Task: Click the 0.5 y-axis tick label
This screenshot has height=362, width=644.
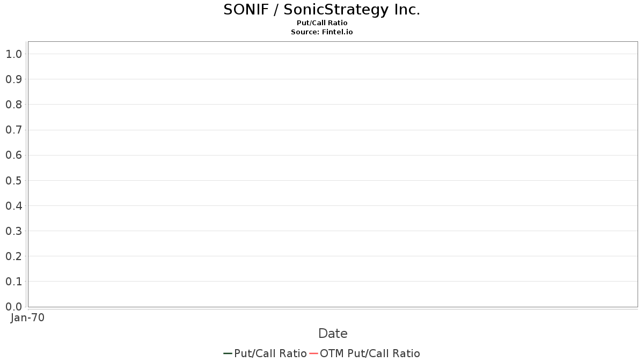Action: [13, 180]
